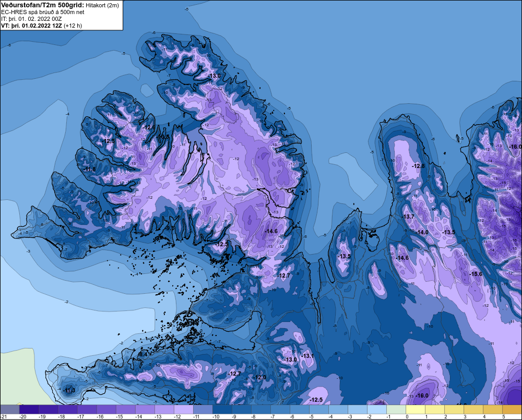Click the -14.0 temperature label on the map
Viewport: 522px width, 420px height.
[422, 232]
